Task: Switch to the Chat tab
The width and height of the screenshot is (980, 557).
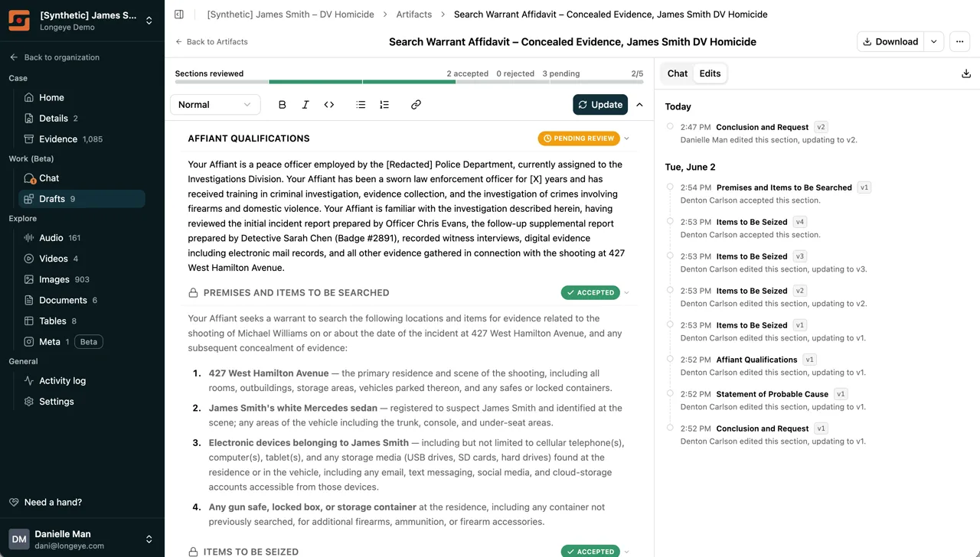Action: (678, 73)
